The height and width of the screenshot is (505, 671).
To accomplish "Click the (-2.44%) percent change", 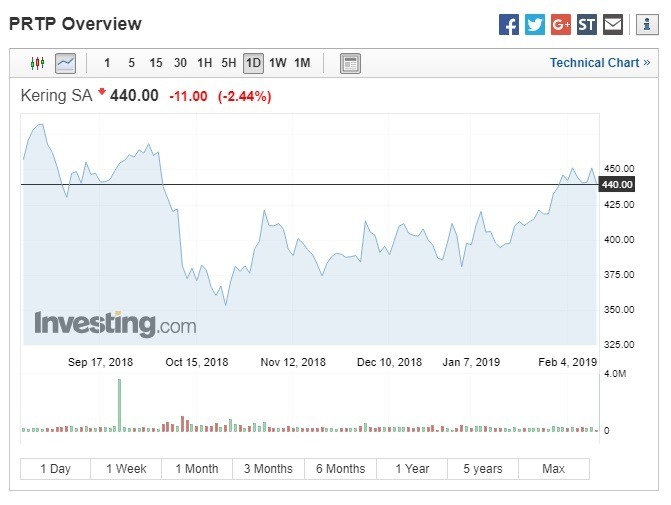I will pos(244,96).
